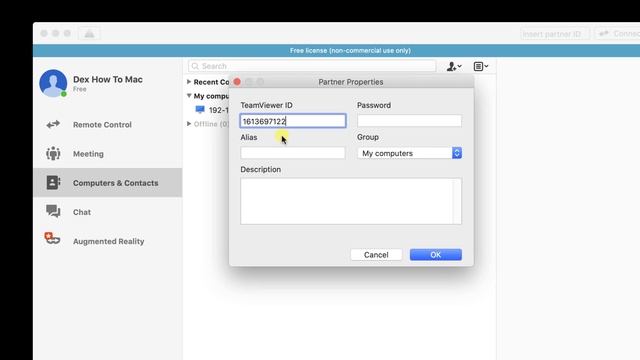Click the Description text area
This screenshot has height=360, width=640.
pyautogui.click(x=351, y=201)
